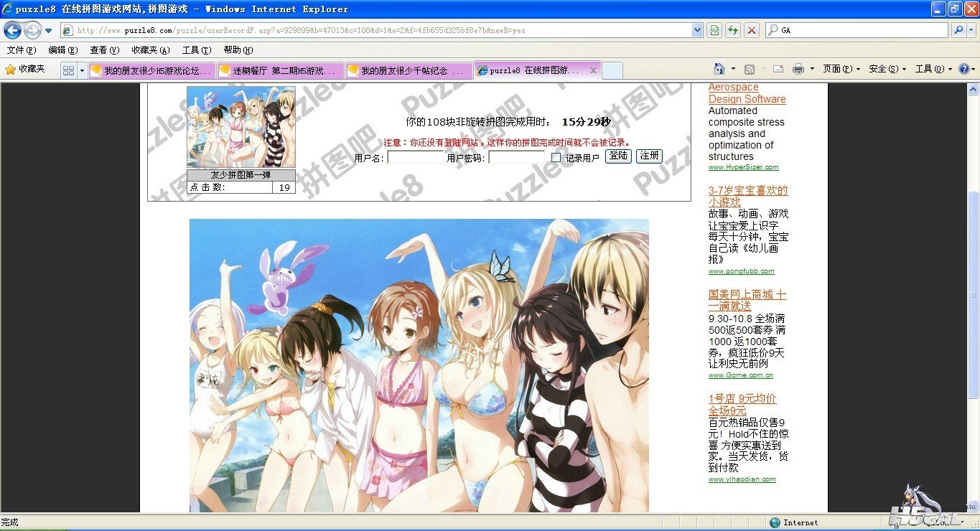Tick the 记录用户 checkbox

(556, 158)
